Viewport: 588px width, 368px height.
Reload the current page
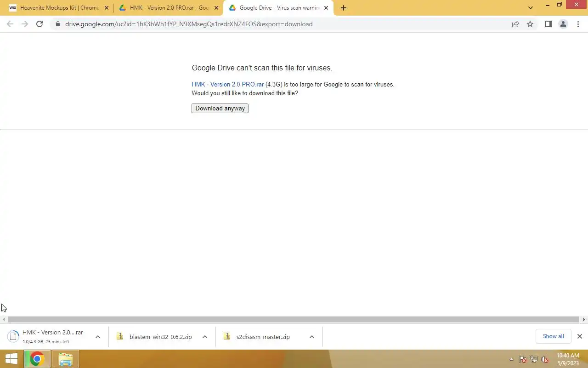click(40, 24)
